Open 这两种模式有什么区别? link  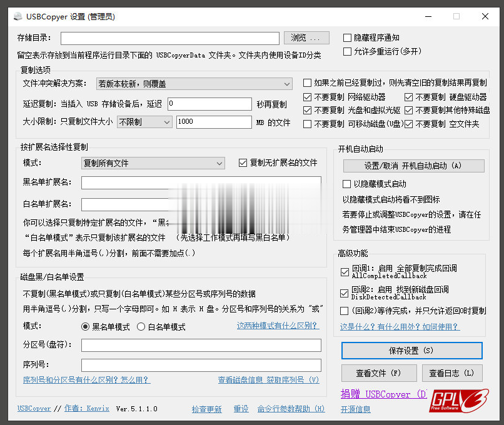pyautogui.click(x=278, y=326)
